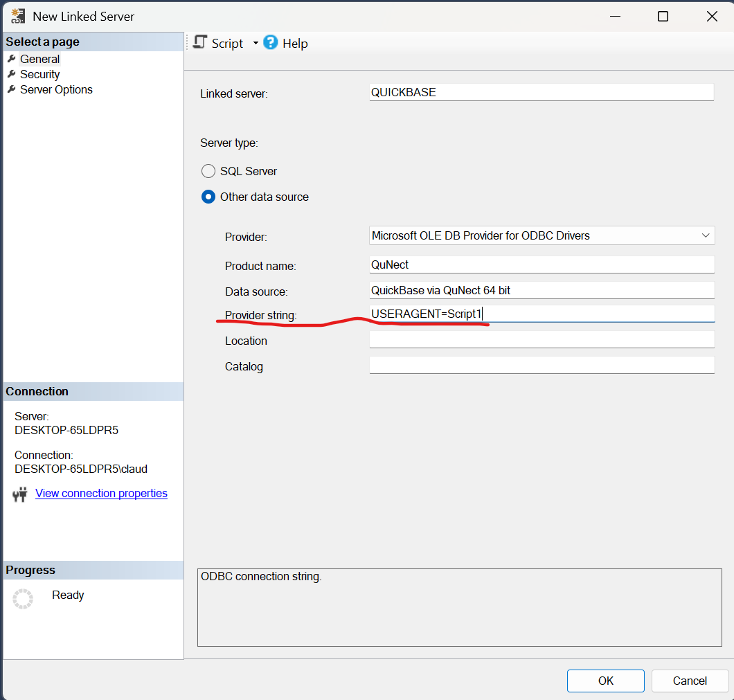Minimize the New Linked Server window
The height and width of the screenshot is (700, 734).
coord(615,17)
